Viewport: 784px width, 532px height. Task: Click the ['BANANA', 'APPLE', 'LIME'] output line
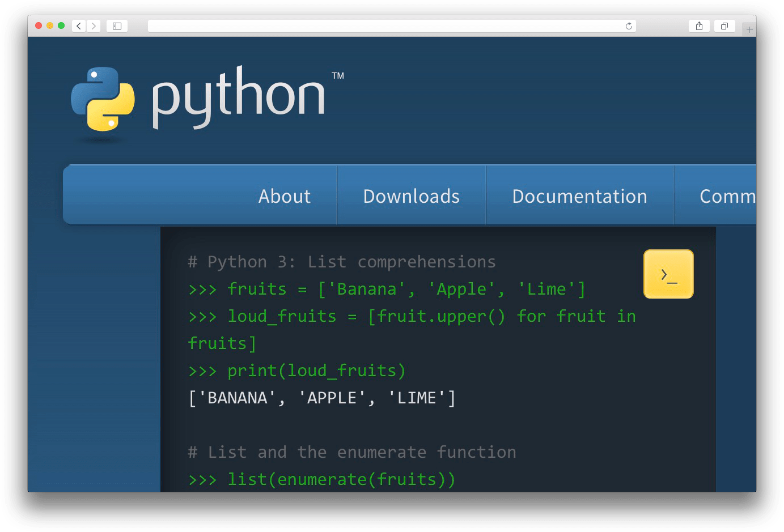(x=322, y=398)
